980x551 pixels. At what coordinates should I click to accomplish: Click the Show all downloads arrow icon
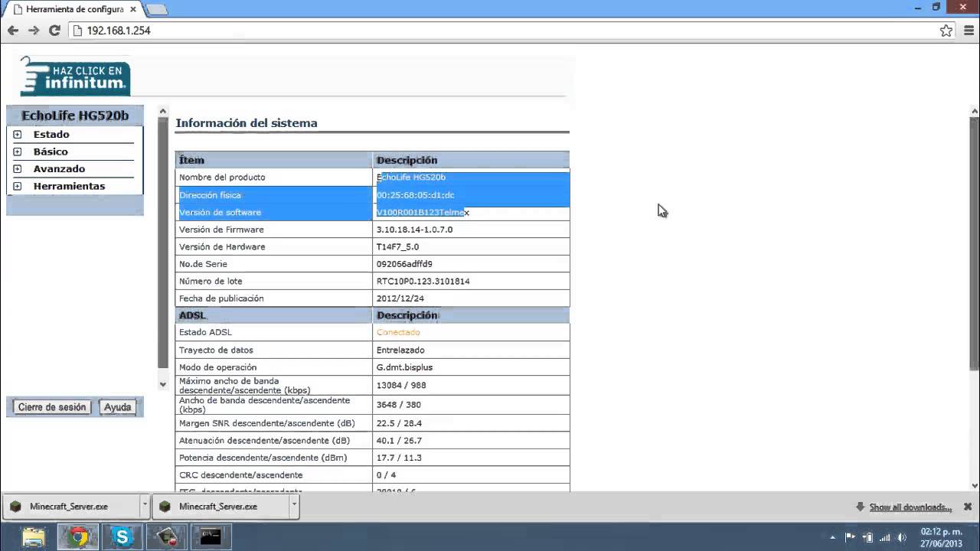coord(861,507)
